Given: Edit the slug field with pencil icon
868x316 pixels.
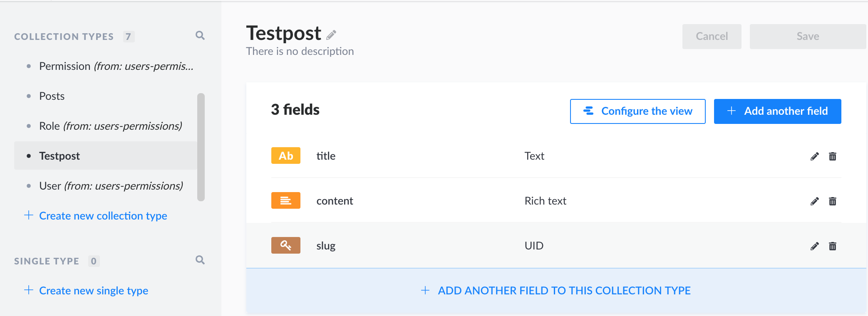Looking at the screenshot, I should 814,246.
